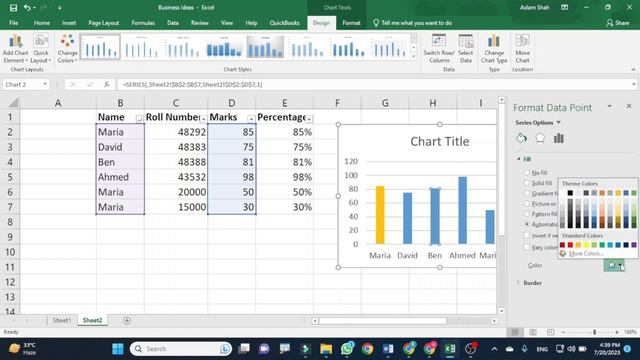The height and width of the screenshot is (360, 640).
Task: Open Name column filter dropdown
Action: pyautogui.click(x=139, y=118)
